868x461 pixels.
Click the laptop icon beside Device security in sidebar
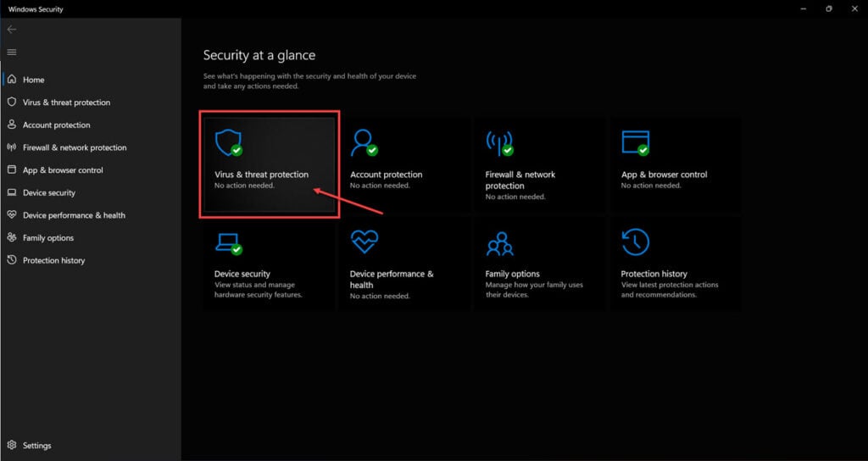point(12,192)
